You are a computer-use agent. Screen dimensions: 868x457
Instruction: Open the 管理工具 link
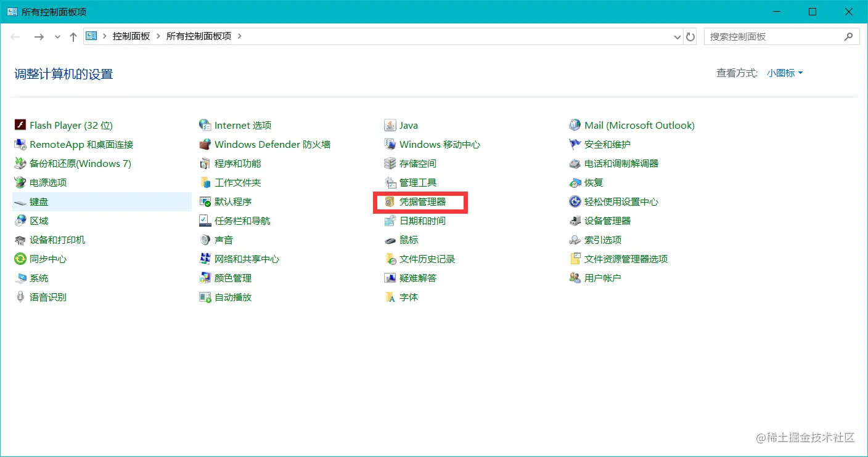coord(418,182)
